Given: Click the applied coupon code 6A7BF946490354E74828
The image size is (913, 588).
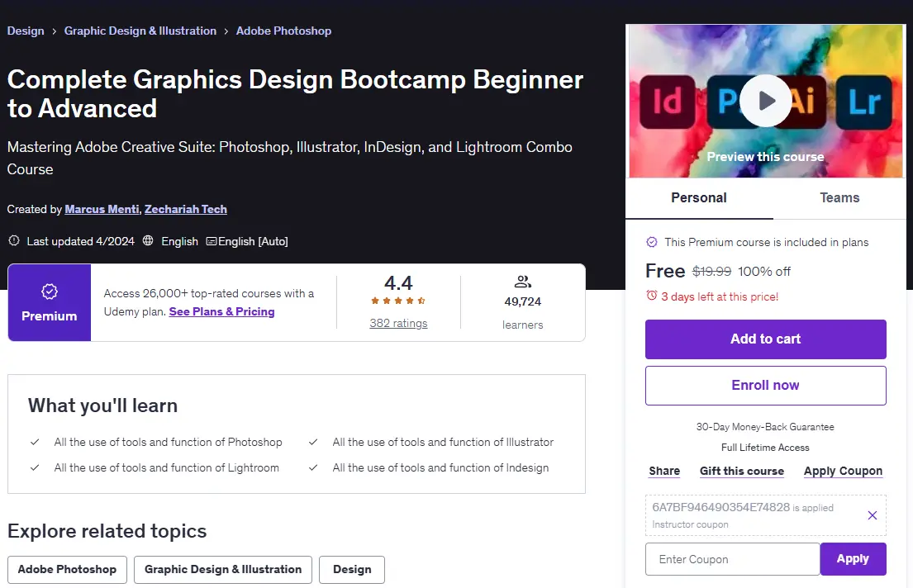Looking at the screenshot, I should pyautogui.click(x=720, y=507).
